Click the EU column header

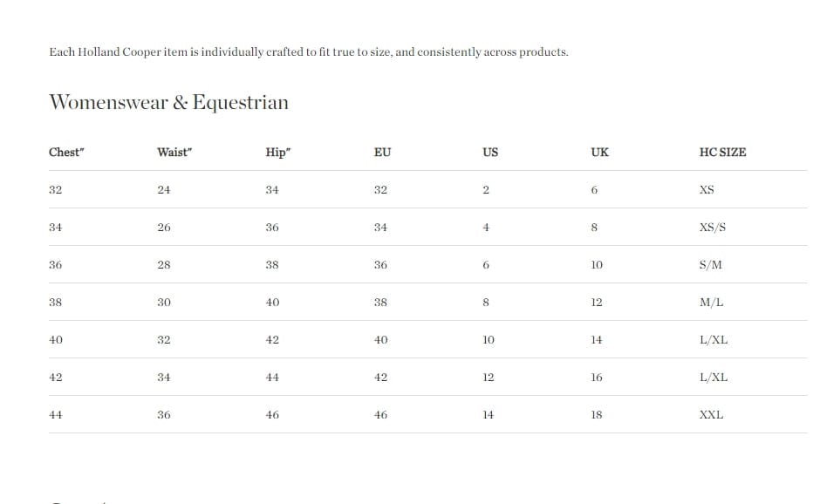click(x=382, y=153)
